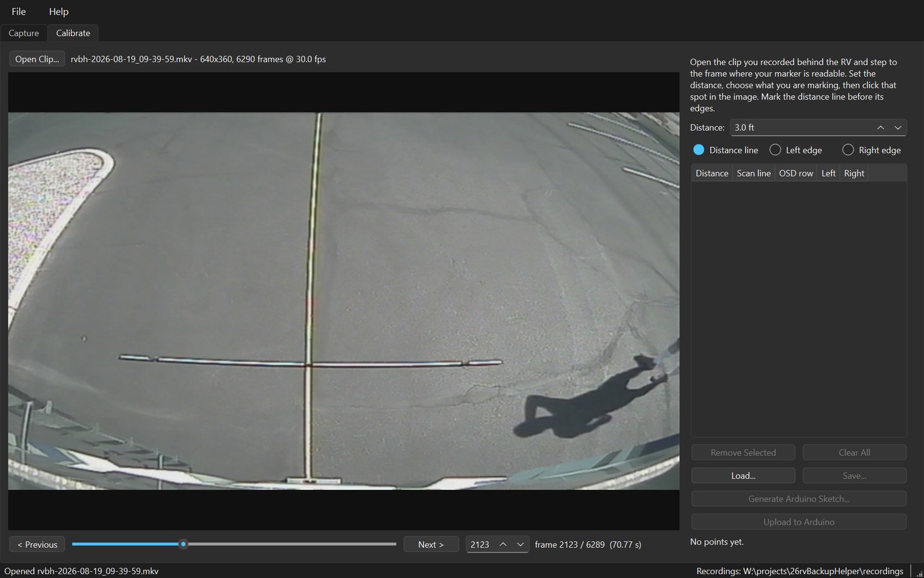The image size is (924, 578).
Task: Decrease the Distance value with down arrow
Action: [898, 128]
